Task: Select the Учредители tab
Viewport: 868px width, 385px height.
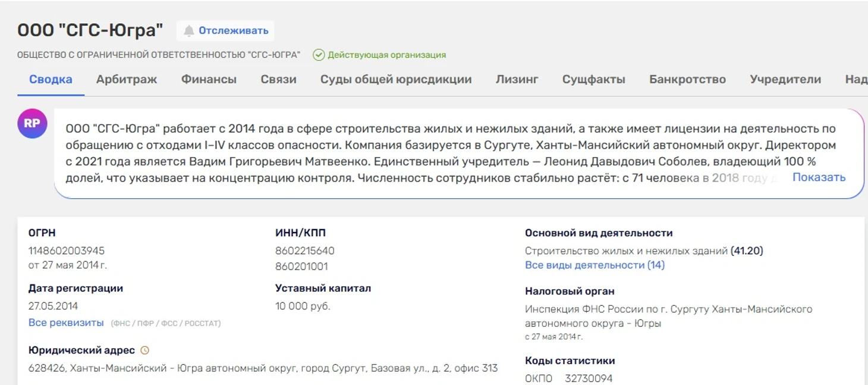Action: coord(785,79)
